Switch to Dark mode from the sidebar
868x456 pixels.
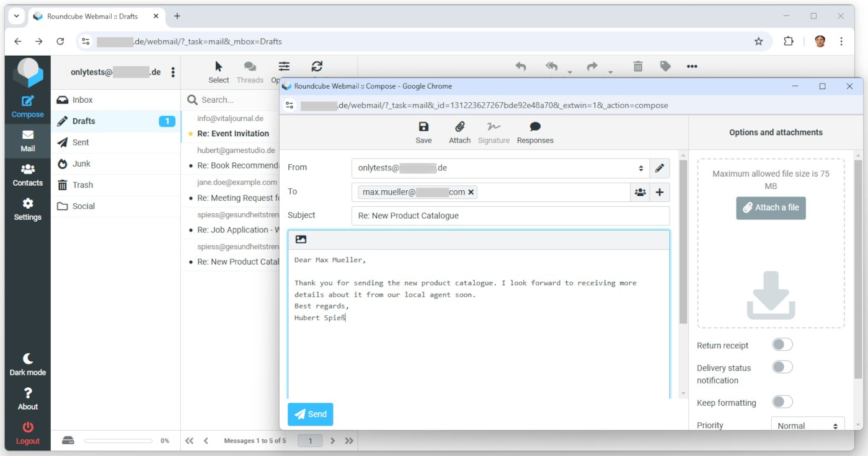tap(27, 363)
